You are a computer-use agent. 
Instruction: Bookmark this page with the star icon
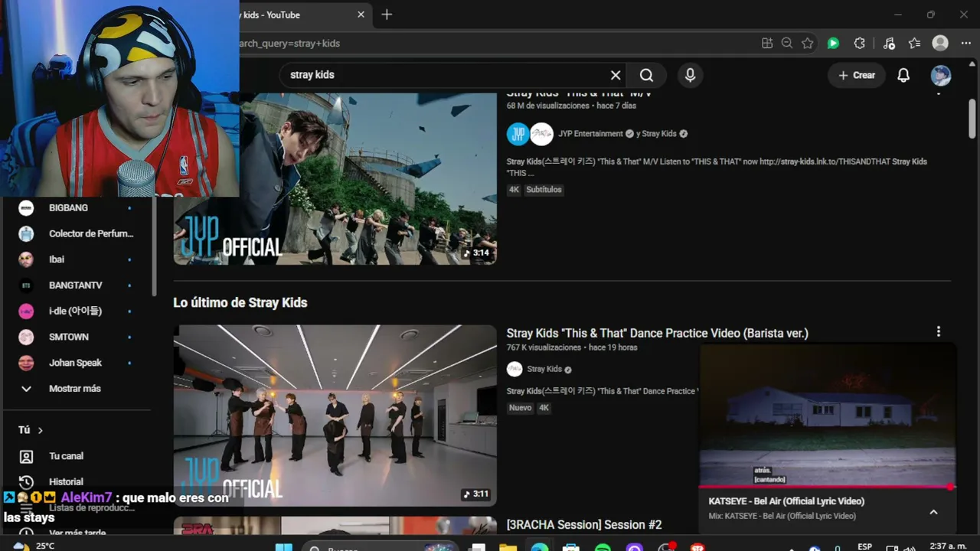808,44
